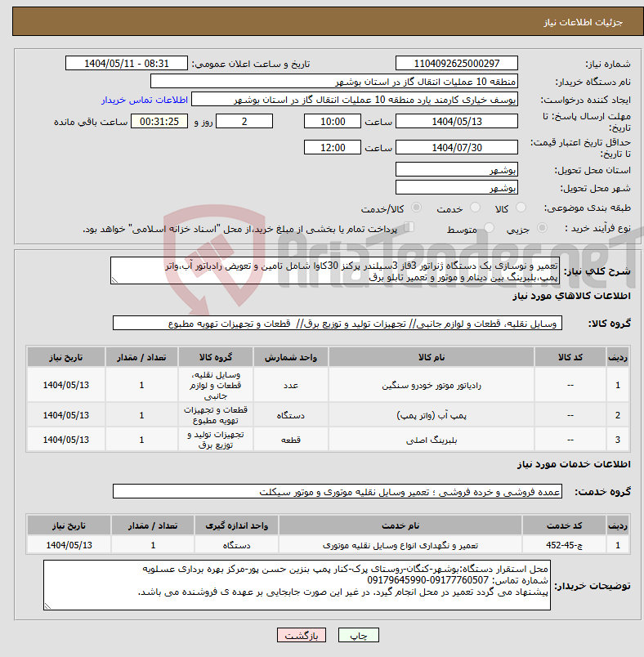Click the unit cell قطعه
Screen dimensions: 644x657
[291, 440]
